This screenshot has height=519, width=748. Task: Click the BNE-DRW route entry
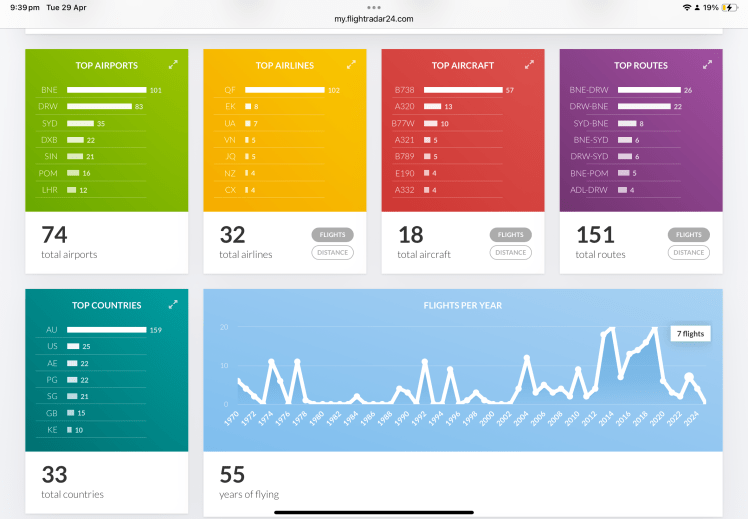(640, 90)
